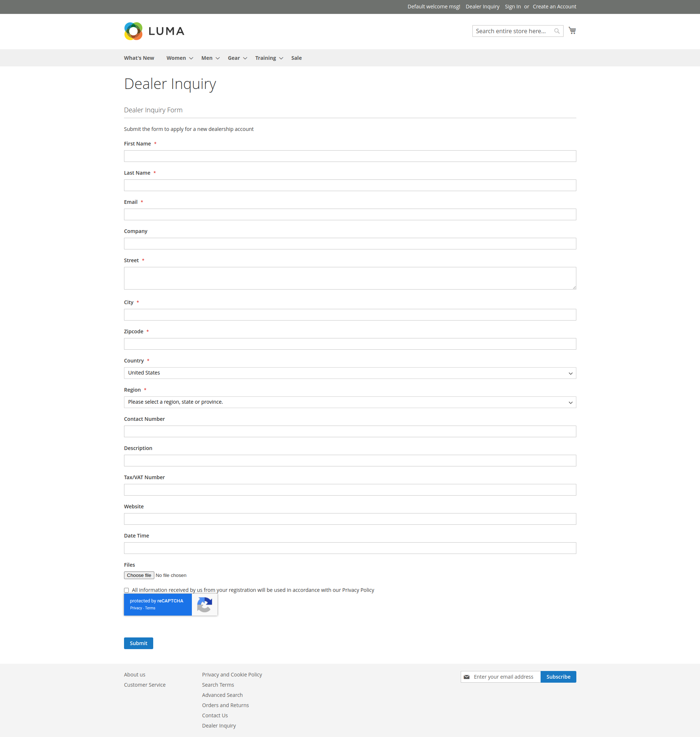
Task: Expand the Gear menu chevron
Action: coord(245,58)
